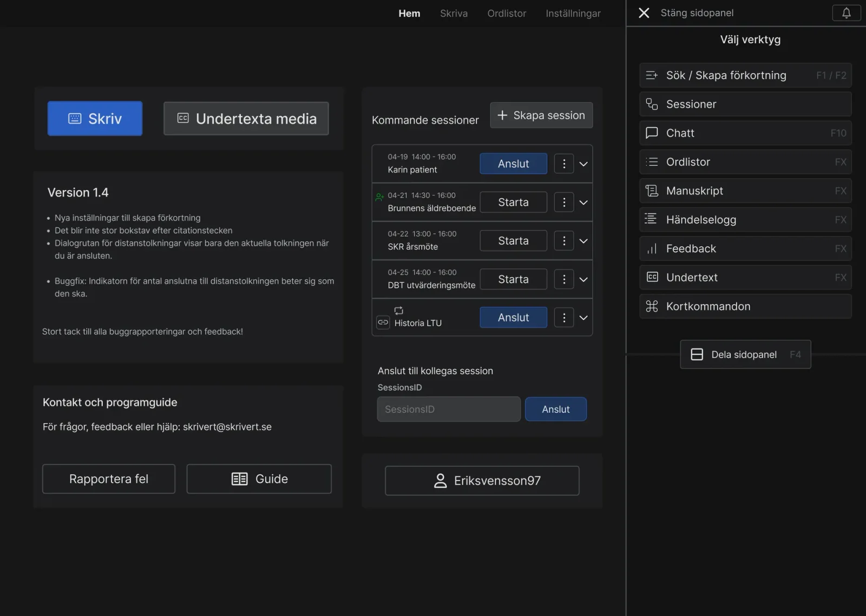Open the Feedback tool

coord(745,248)
